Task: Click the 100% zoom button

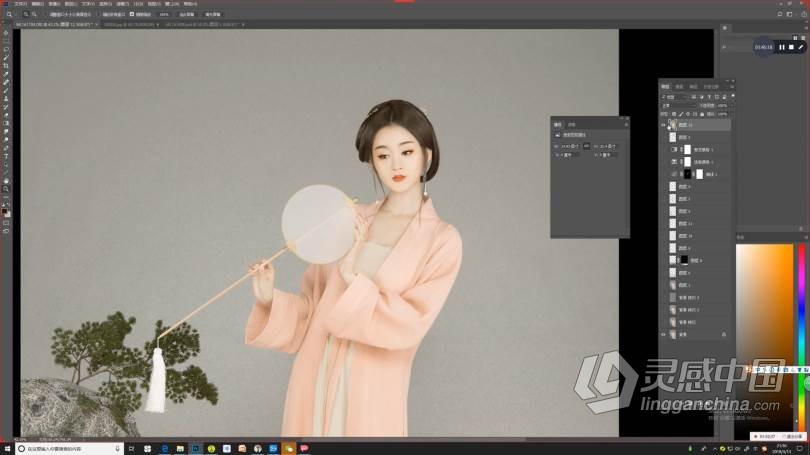Action: tap(164, 14)
